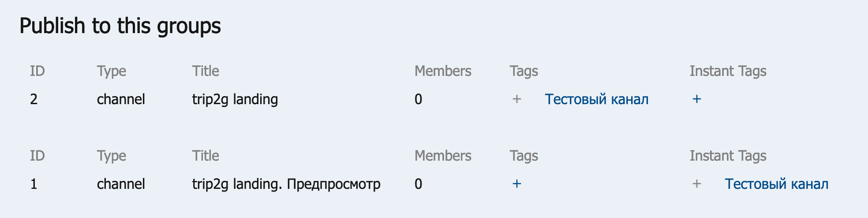
Task: Click the Members header in the first table
Action: point(443,71)
